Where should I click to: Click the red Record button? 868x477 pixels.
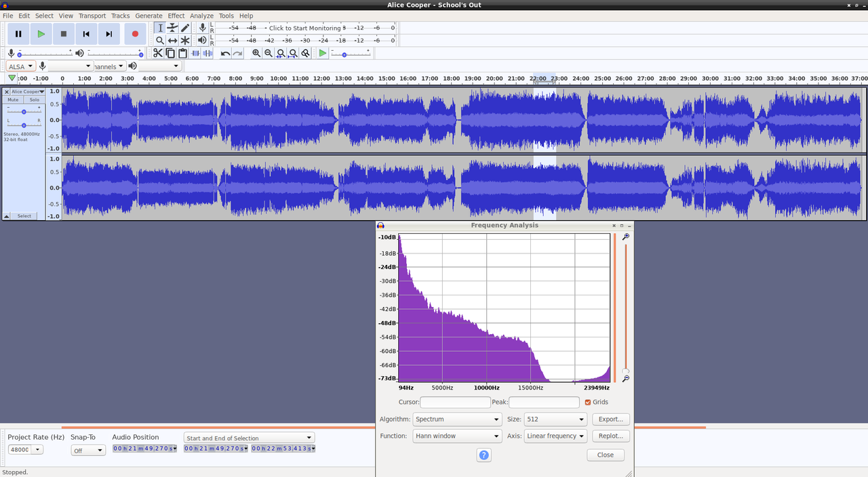[x=135, y=34]
